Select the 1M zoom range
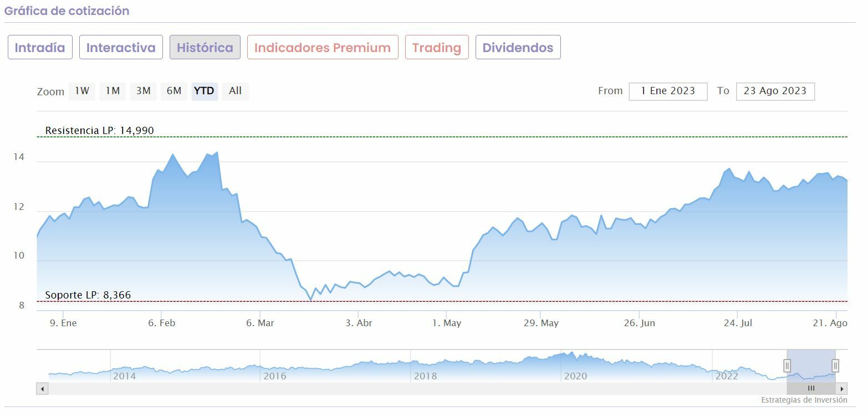 click(113, 91)
